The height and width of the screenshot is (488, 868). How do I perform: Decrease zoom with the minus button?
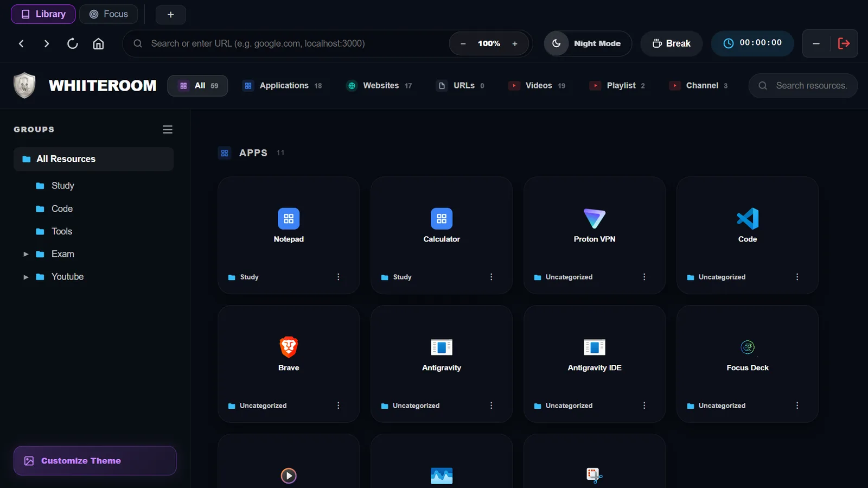463,43
